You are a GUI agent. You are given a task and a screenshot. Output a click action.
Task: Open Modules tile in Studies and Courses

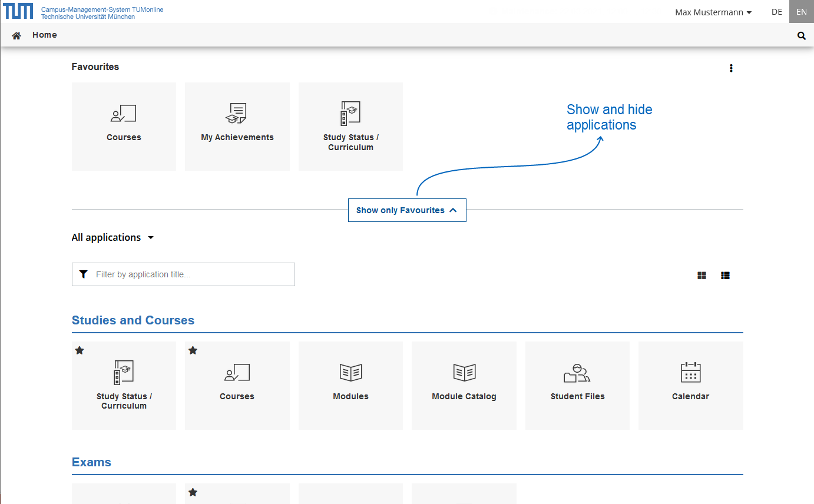[x=350, y=385]
